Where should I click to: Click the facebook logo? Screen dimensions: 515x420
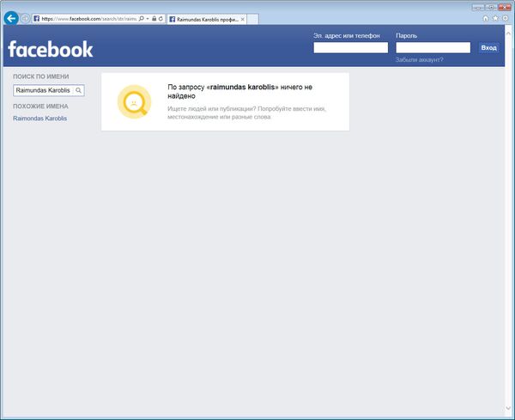tap(51, 49)
